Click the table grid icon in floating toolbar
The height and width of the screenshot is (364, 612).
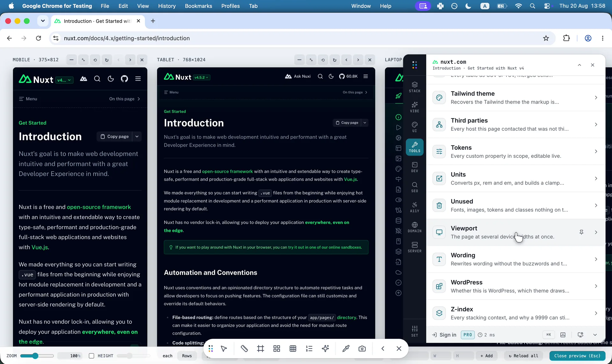coord(293,349)
